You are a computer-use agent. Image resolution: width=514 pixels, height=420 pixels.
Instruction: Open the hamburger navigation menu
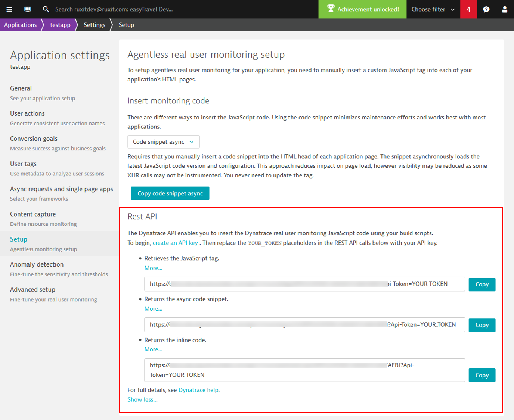tap(9, 9)
